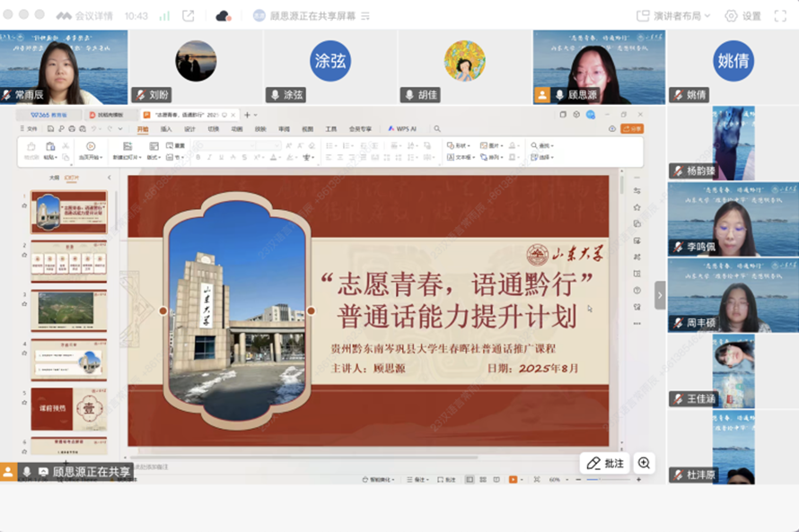Click the magnifier zoom-in icon beside 批注
Screen dimensions: 799x532
[644, 463]
